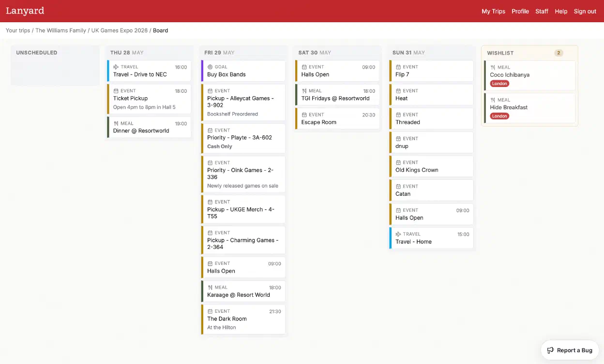
Task: Click the 'At the Hilton' note
Action: click(x=222, y=327)
